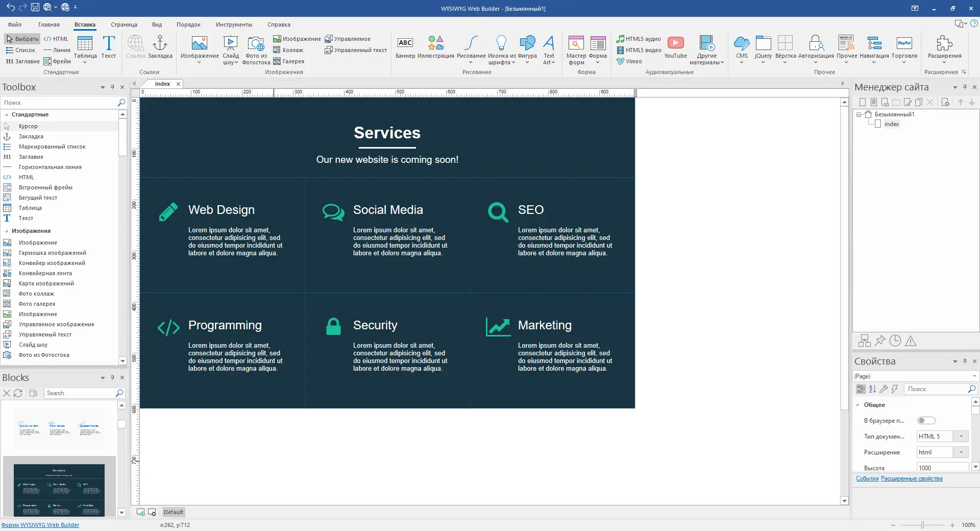Refresh the Blocks panel list
980x531 pixels.
pyautogui.click(x=18, y=393)
